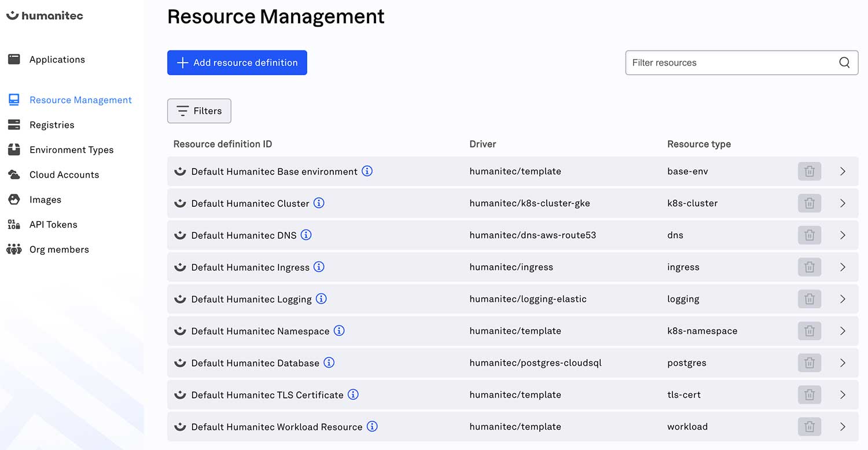Click the Driver column header

483,144
